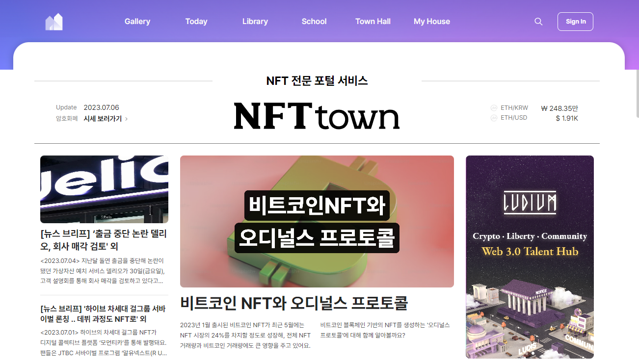Click the ETH/USD label

514,118
